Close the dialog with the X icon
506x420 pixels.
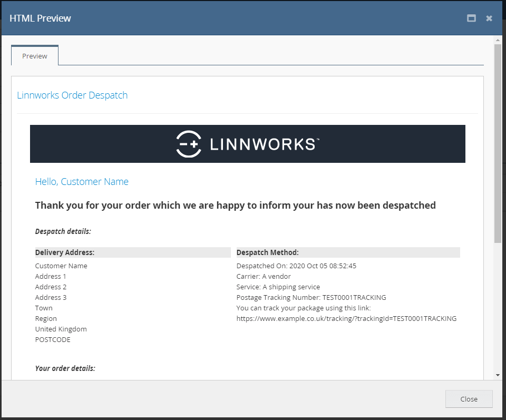(489, 18)
